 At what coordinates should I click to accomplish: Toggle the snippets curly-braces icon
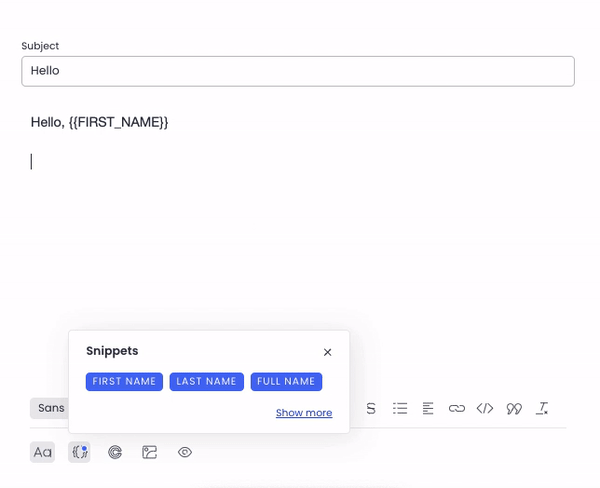pos(79,452)
